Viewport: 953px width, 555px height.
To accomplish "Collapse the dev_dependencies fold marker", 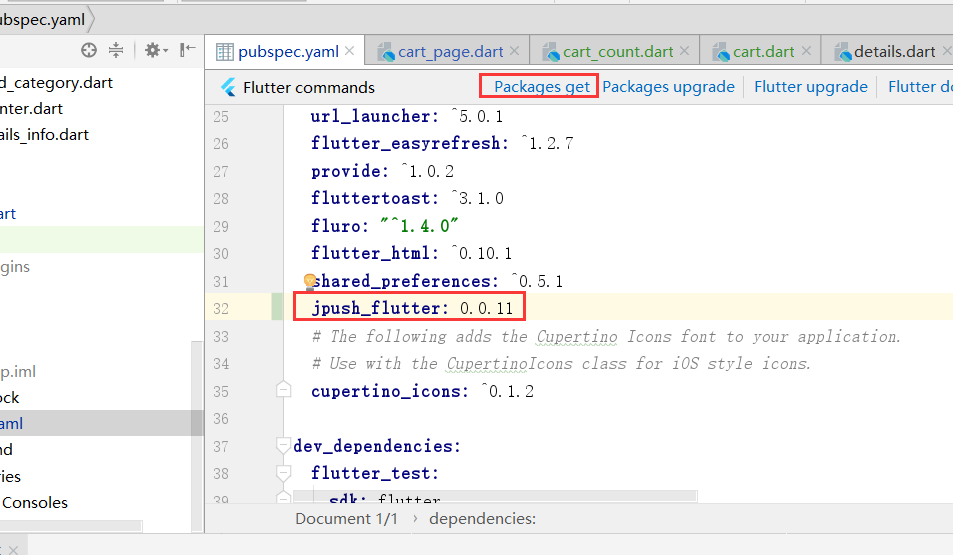I will point(283,446).
